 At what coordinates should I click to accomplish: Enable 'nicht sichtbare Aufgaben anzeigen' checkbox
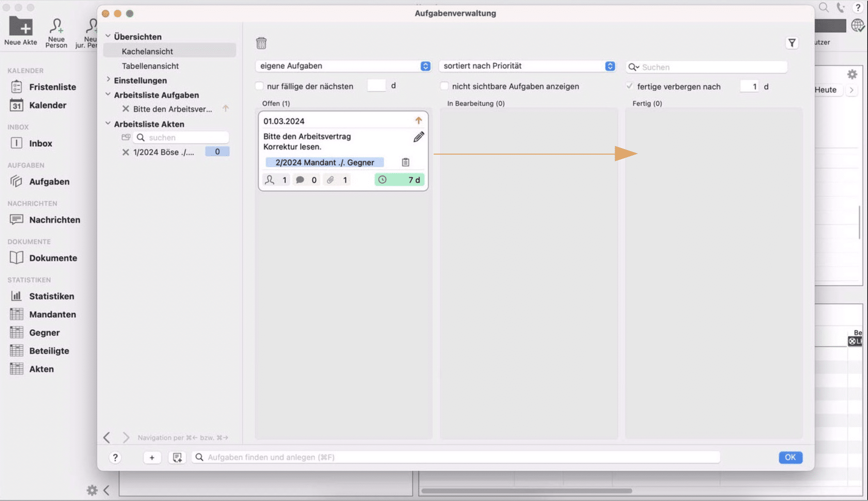(444, 86)
